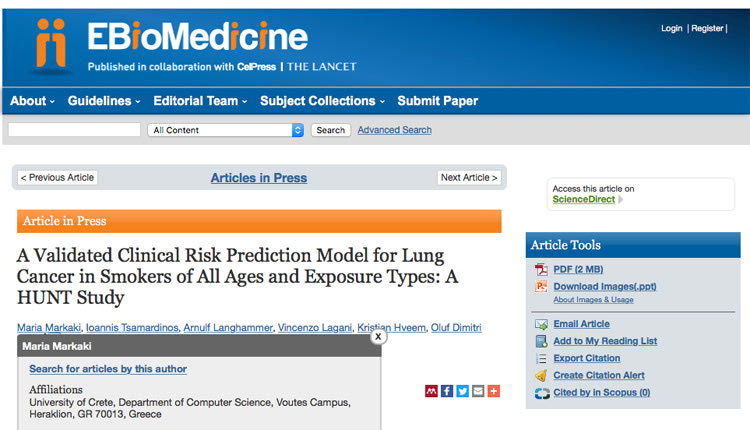Share article by email icon
The height and width of the screenshot is (430, 750).
point(478,391)
